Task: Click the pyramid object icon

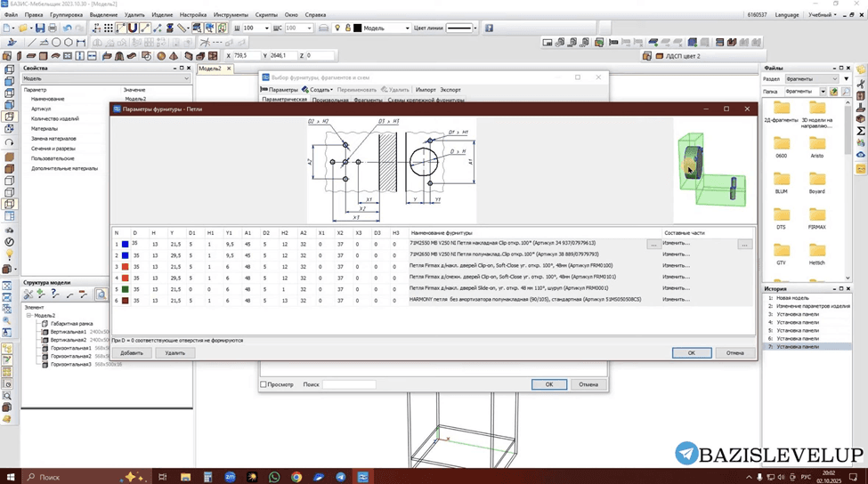Action: point(174,56)
